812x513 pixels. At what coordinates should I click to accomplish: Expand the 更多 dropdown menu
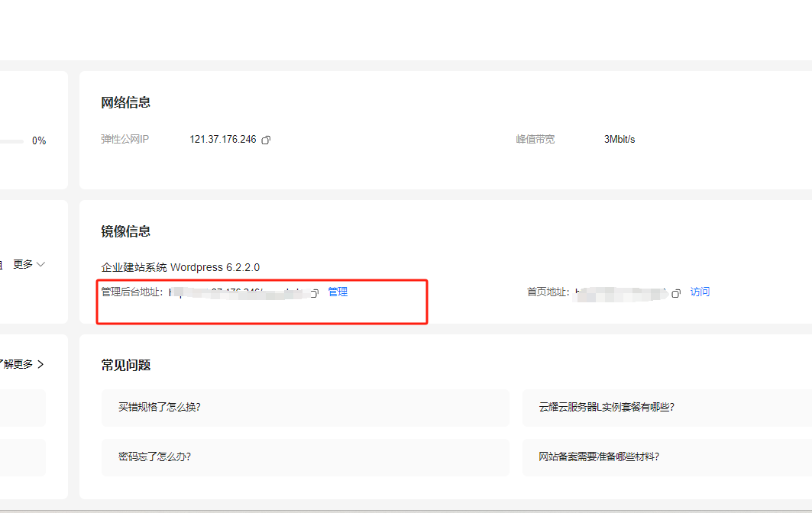29,264
